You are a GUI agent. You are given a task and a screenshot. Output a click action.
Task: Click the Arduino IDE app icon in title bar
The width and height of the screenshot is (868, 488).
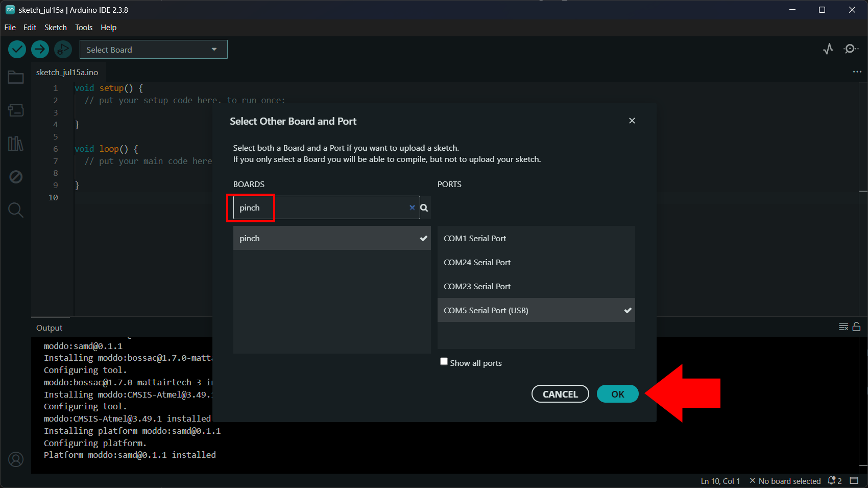pos(10,10)
